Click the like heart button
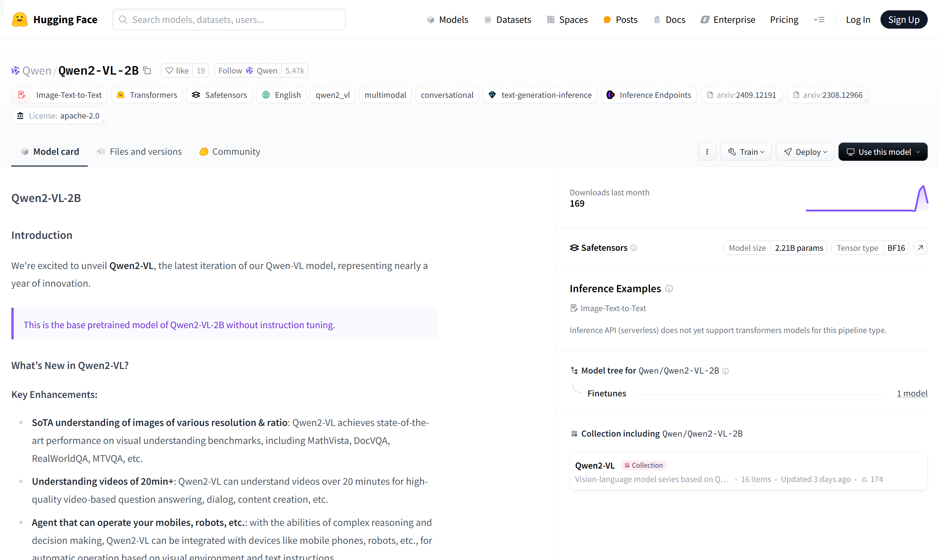This screenshot has width=939, height=560. (x=177, y=71)
